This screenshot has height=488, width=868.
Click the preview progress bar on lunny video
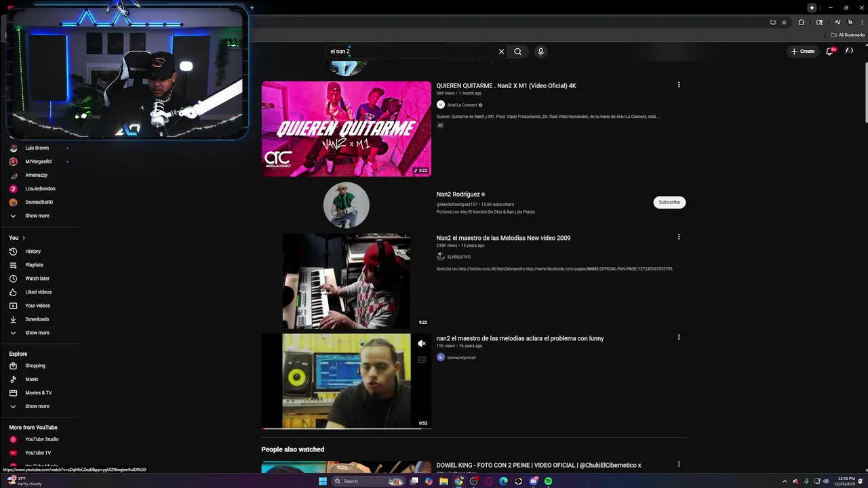346,428
